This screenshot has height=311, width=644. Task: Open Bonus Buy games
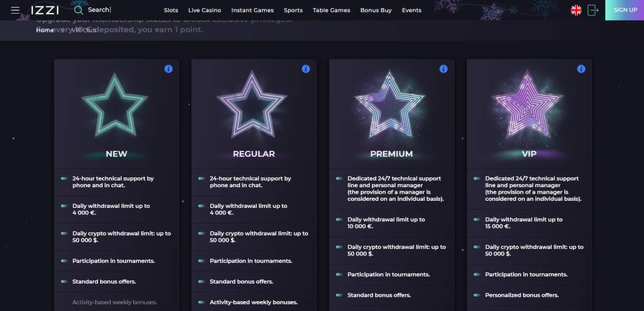point(376,10)
